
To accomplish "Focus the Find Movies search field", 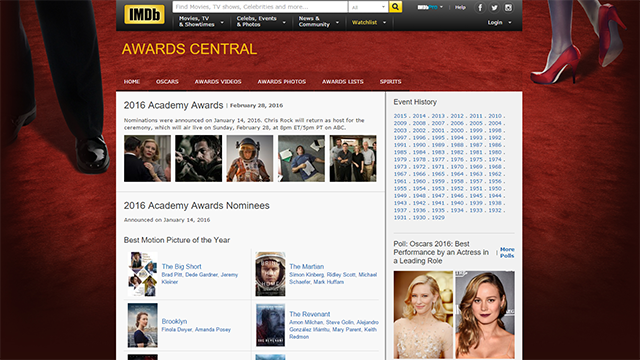I will pyautogui.click(x=260, y=7).
